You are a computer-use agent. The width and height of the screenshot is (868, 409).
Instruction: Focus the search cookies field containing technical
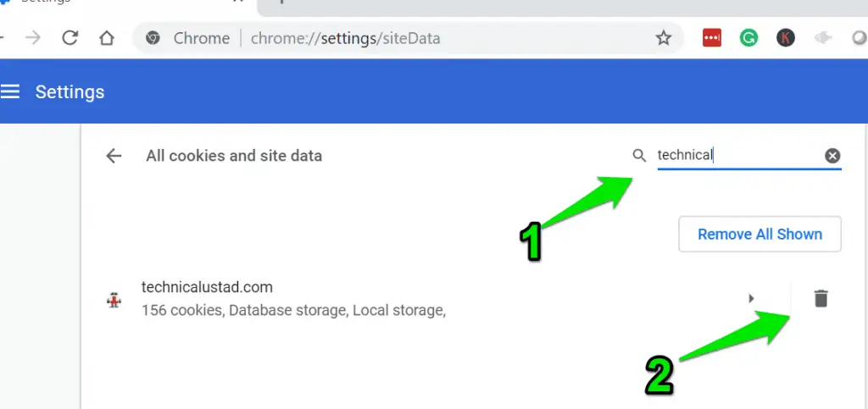pos(739,155)
